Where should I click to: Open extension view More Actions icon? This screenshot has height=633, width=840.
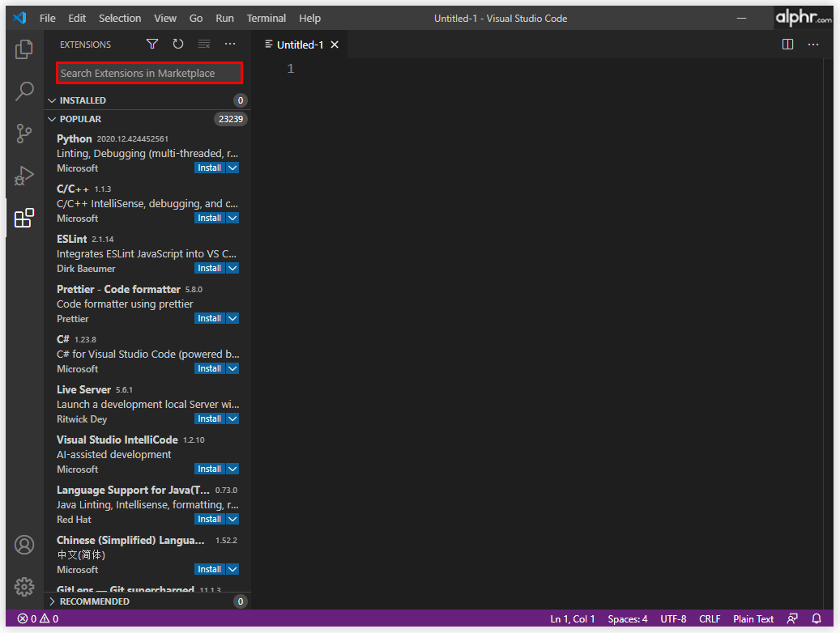tap(229, 44)
